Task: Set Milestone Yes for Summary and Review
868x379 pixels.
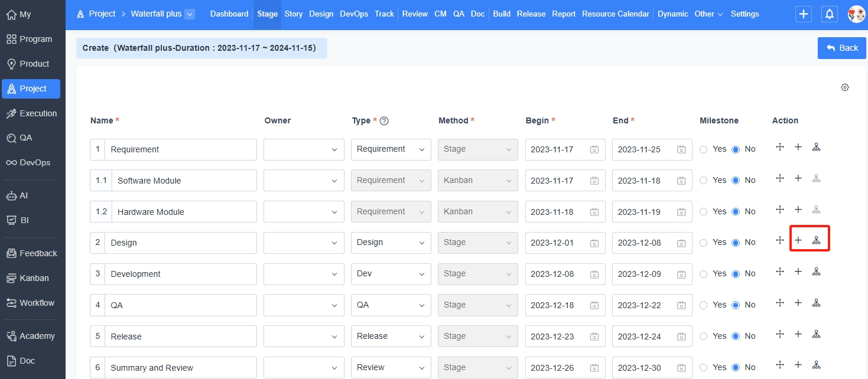Action: pos(703,368)
